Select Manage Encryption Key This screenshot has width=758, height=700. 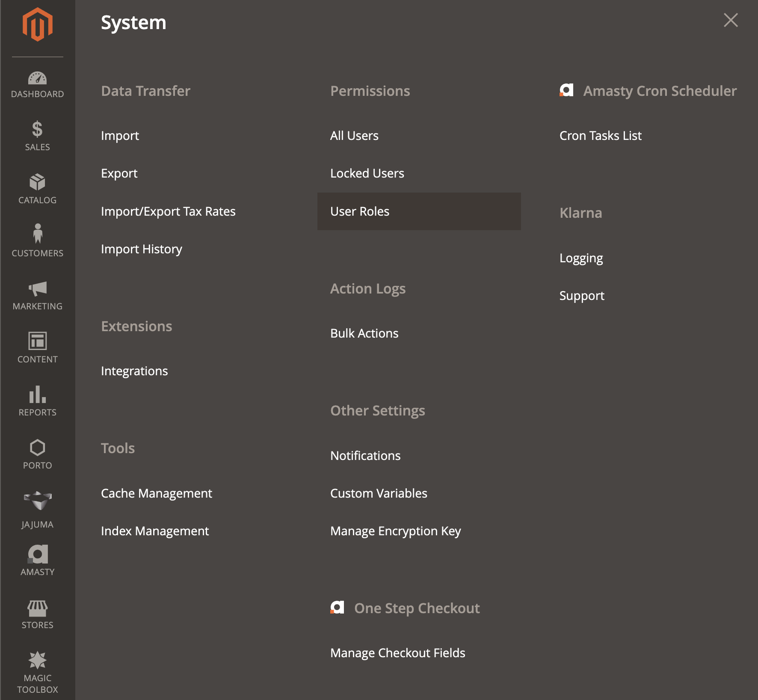coord(395,531)
